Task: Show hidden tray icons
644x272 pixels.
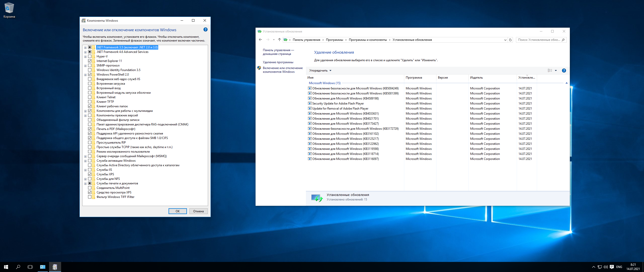Action: (593, 267)
